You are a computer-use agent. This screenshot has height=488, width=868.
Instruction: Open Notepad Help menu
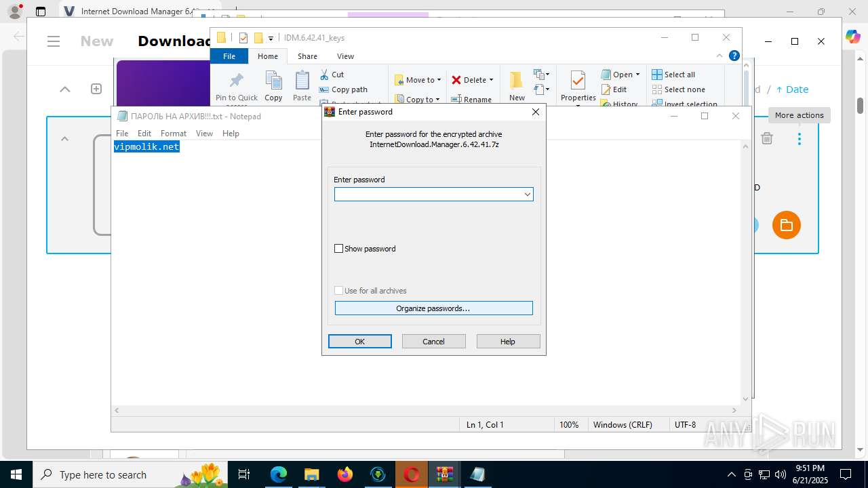(231, 134)
